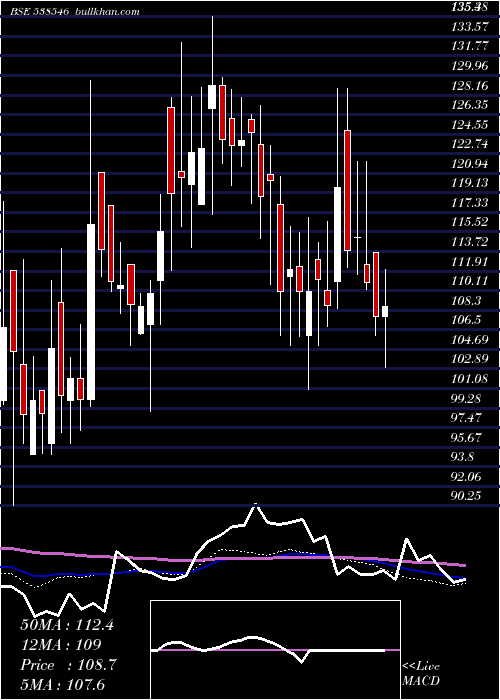The height and width of the screenshot is (700, 500).
Task: Click the 122.74 price axis label
Action: 469,144
